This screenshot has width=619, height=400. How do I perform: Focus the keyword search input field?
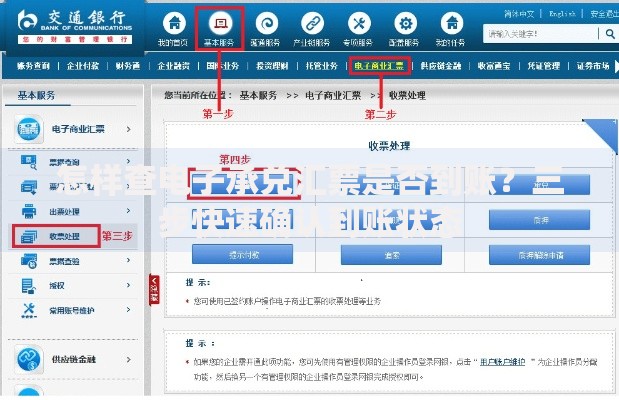tap(541, 34)
